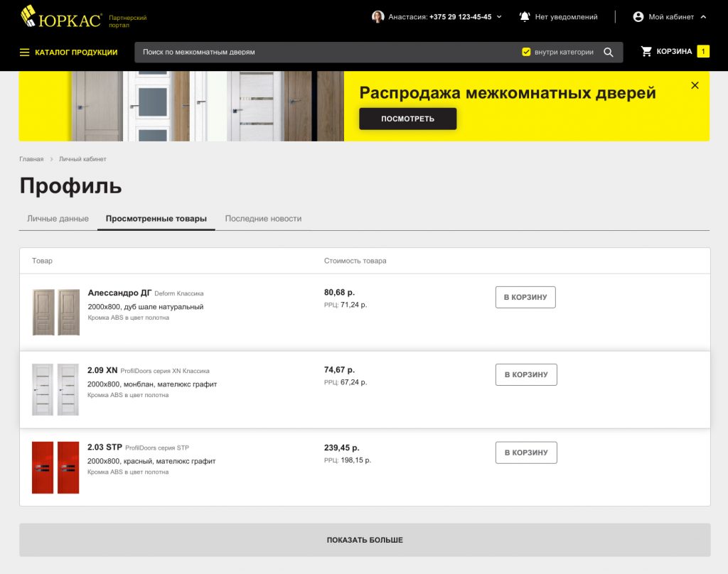Click the ЮРКАС logo
This screenshot has width=728, height=574.
click(61, 17)
